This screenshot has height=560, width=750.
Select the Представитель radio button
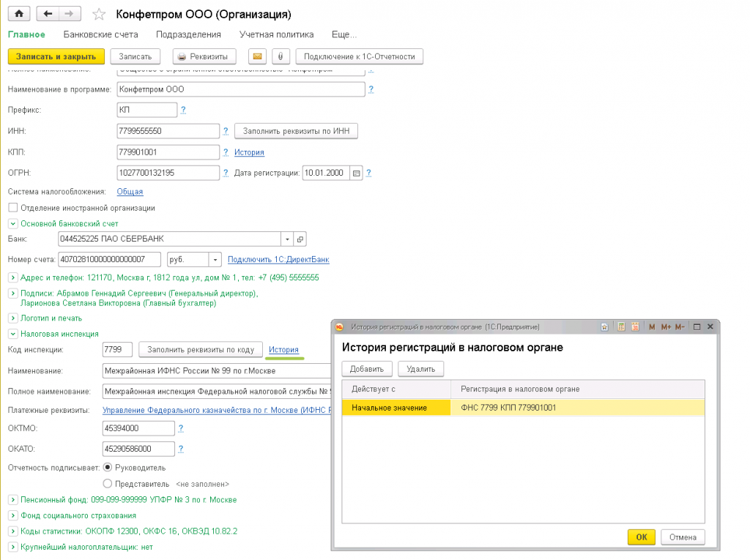coord(108,484)
